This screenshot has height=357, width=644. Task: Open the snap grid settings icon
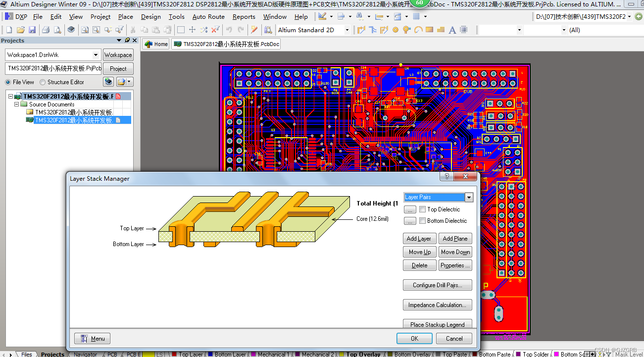click(x=417, y=16)
